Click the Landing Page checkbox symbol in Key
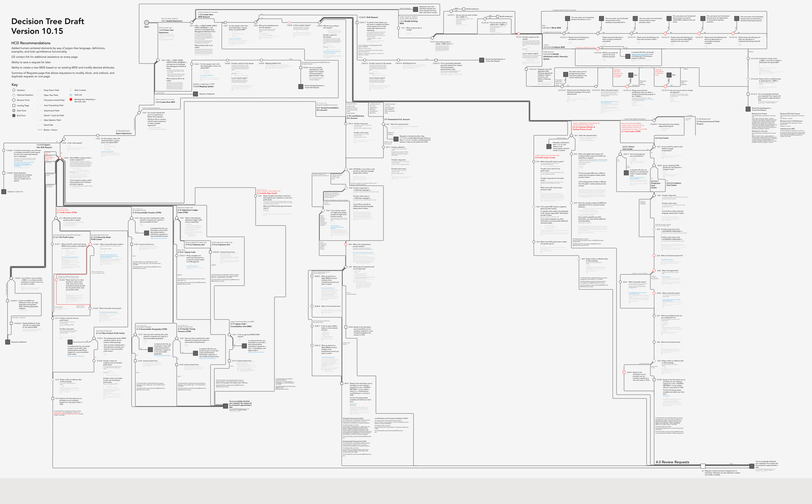Screen dimensions: 812x504 [14, 105]
